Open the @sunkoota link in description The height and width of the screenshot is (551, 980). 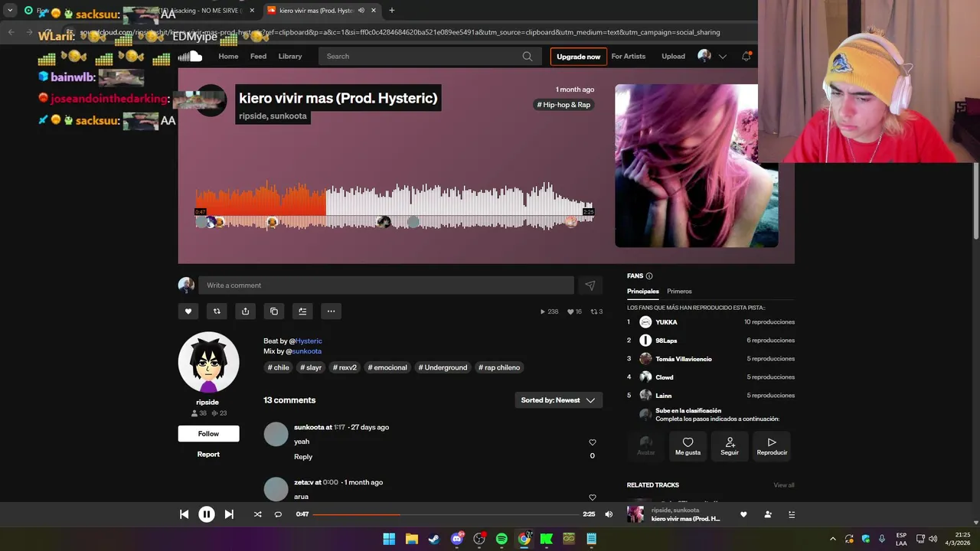(x=306, y=351)
